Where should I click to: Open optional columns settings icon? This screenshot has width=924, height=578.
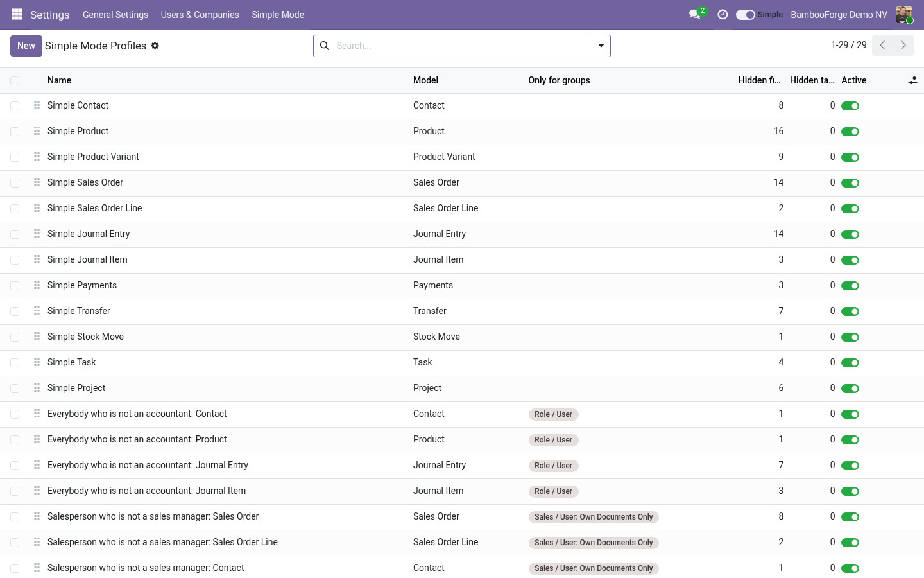coord(912,80)
